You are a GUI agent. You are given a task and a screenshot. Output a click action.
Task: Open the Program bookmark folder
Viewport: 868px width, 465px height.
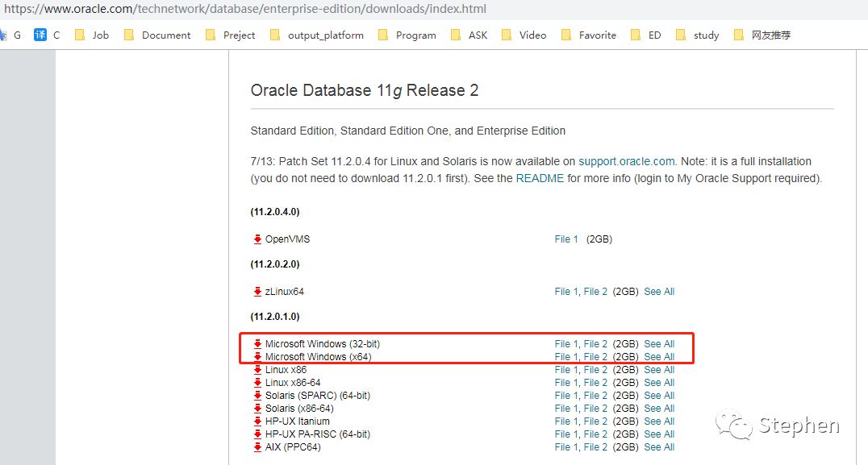pos(407,35)
